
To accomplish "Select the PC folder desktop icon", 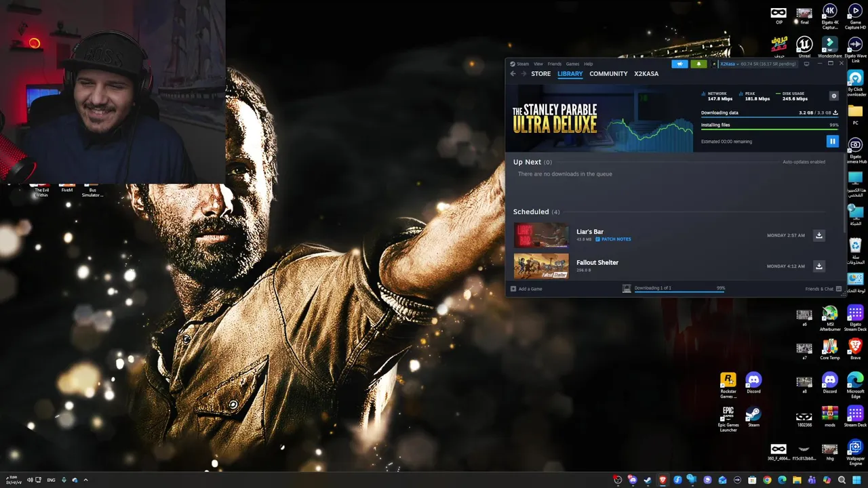I will 855,115.
